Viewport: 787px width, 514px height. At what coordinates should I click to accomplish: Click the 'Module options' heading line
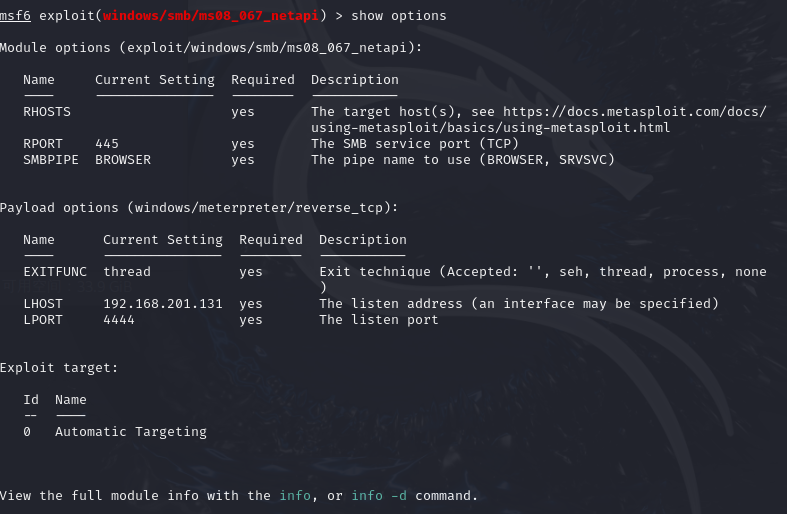tap(211, 48)
